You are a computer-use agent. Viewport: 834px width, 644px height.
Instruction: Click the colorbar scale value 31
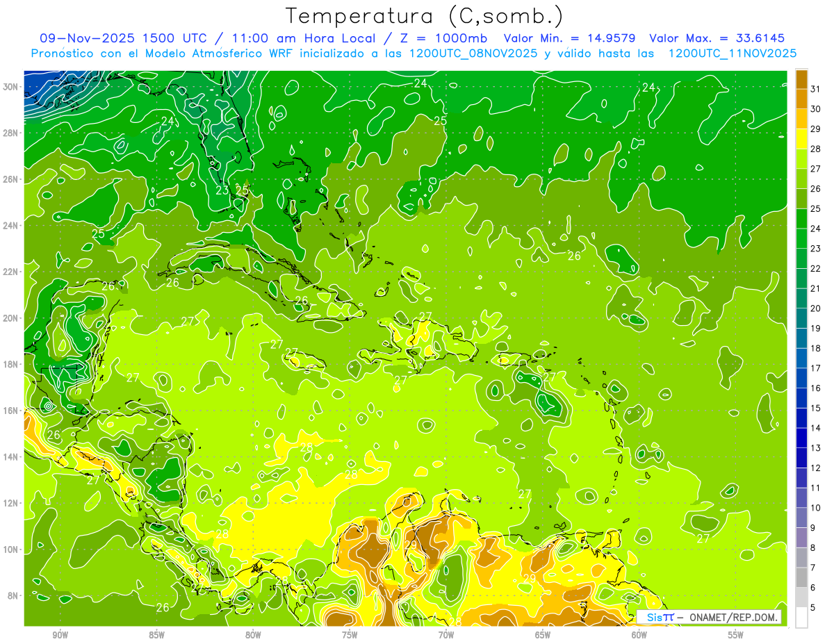coord(815,89)
